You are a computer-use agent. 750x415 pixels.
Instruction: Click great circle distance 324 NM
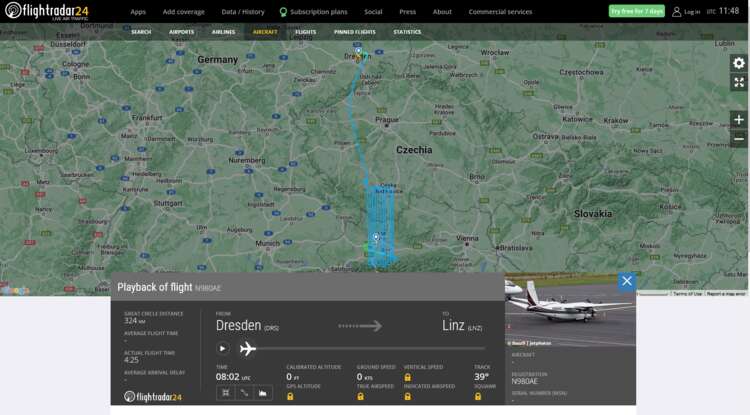134,321
